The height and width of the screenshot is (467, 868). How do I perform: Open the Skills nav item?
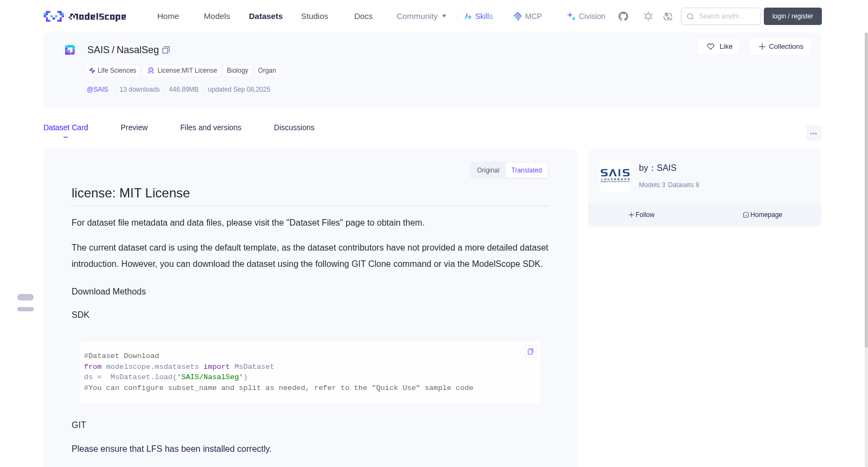click(478, 16)
